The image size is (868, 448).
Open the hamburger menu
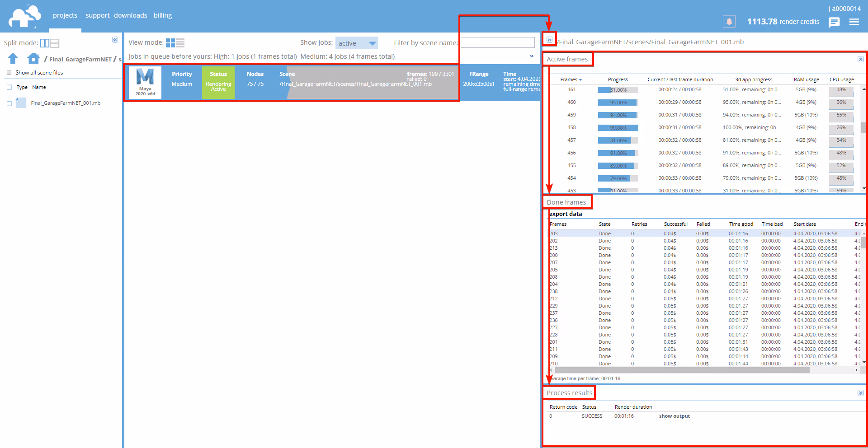click(854, 22)
